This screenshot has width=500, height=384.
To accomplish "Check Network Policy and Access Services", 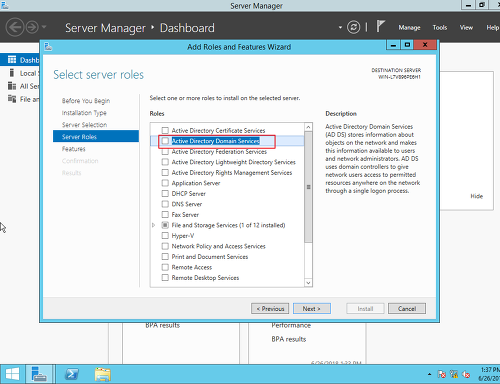I will [165, 246].
